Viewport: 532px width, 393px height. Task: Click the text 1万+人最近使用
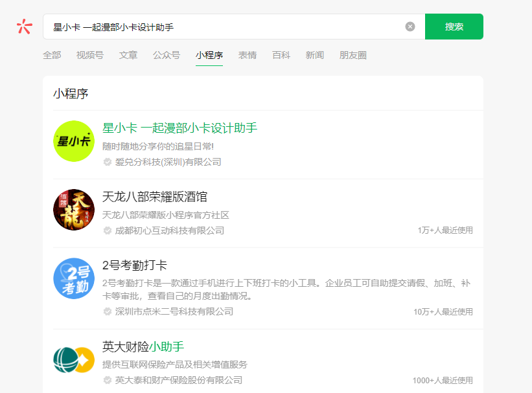445,230
